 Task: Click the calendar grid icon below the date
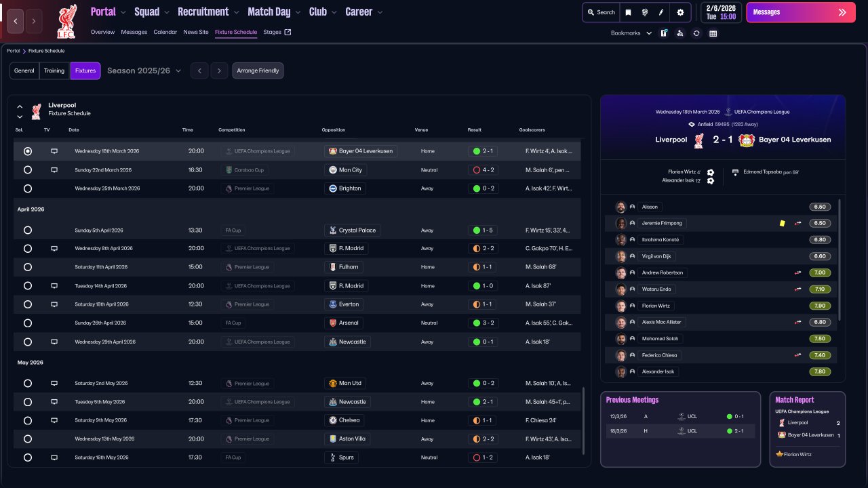point(713,33)
